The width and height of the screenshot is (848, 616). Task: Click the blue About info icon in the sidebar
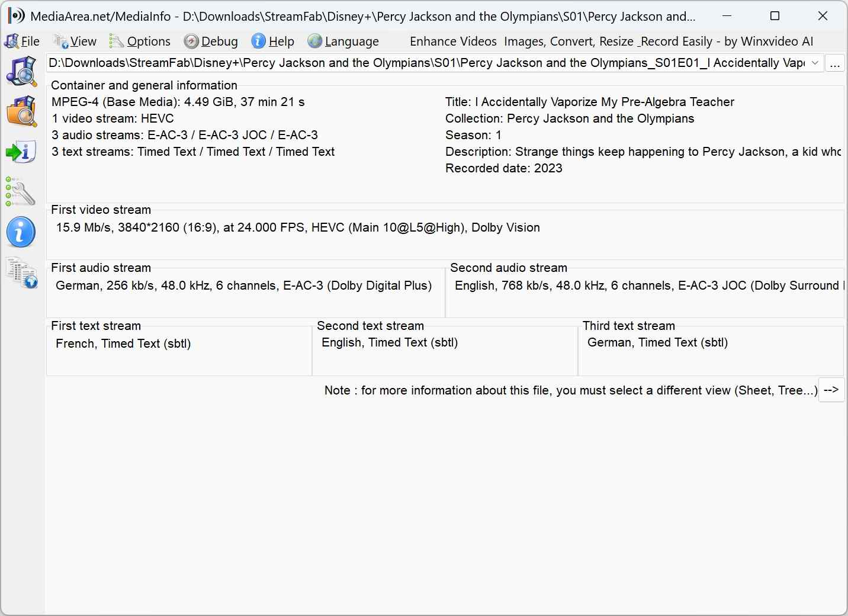[21, 232]
